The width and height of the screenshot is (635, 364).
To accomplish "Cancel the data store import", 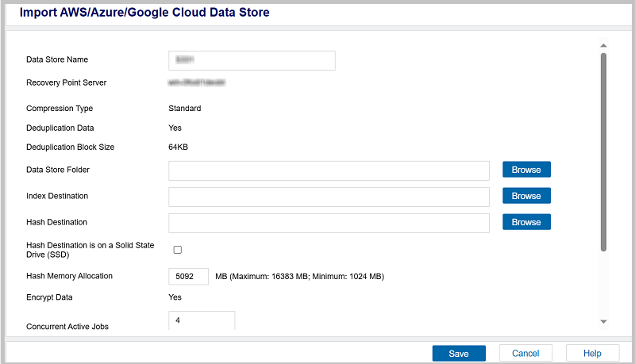I will tap(525, 353).
